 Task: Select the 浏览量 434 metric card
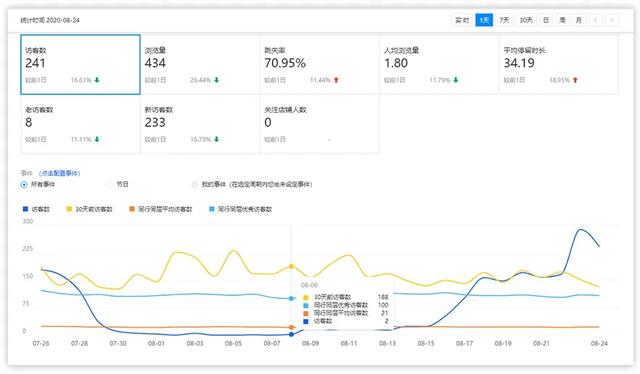click(x=200, y=65)
